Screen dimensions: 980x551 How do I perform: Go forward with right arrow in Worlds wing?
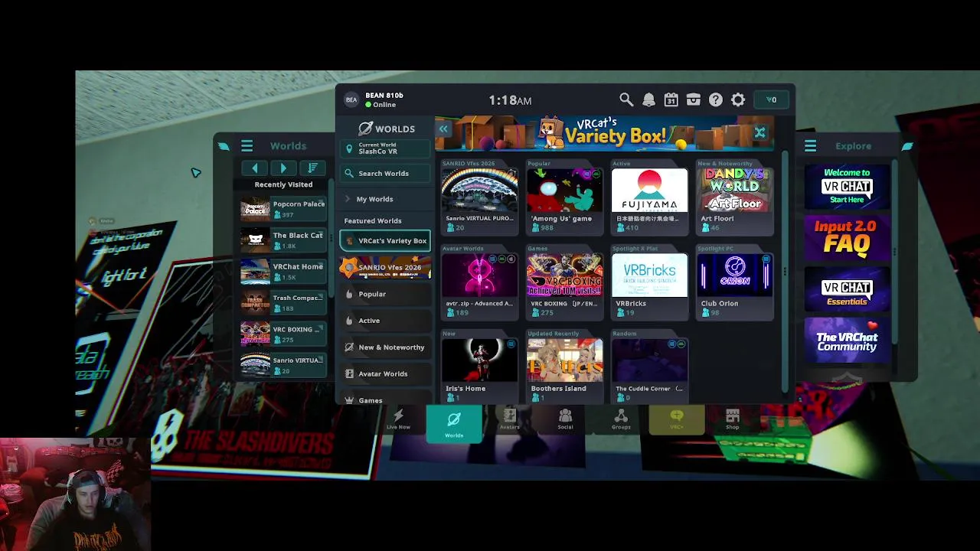click(283, 168)
